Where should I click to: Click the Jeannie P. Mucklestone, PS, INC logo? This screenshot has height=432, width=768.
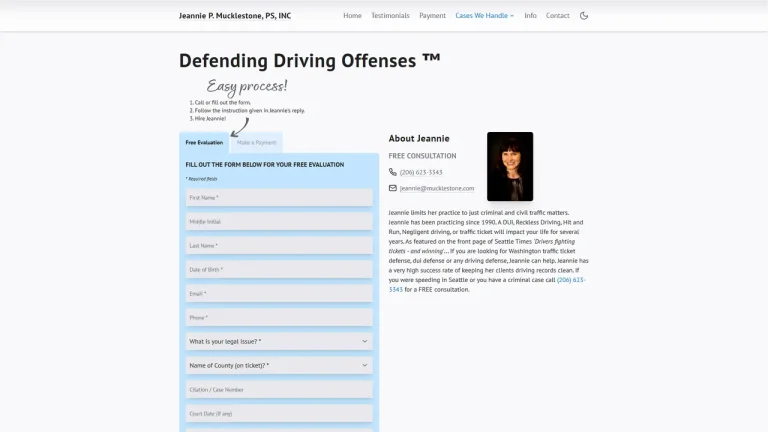coord(235,16)
